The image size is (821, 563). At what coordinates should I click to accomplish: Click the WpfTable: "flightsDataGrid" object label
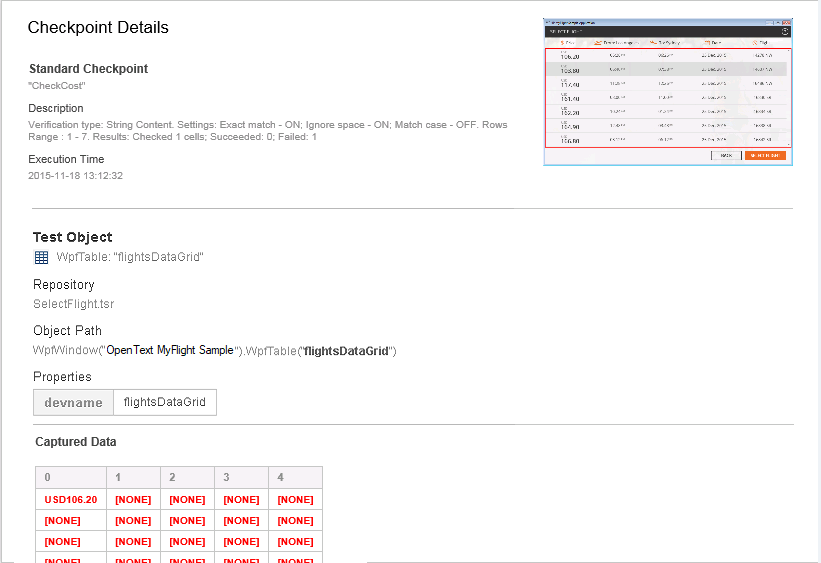click(x=130, y=258)
